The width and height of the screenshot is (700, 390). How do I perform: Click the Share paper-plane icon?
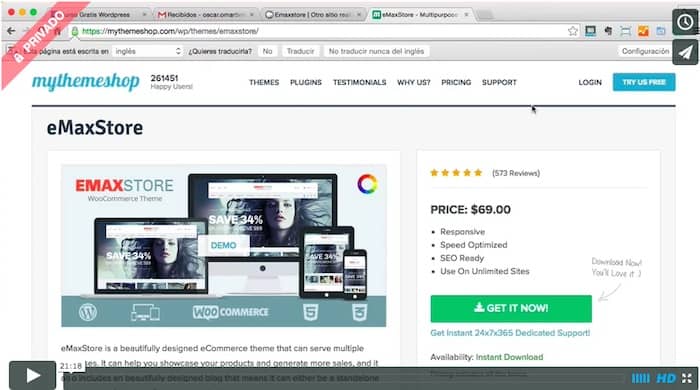(x=685, y=52)
